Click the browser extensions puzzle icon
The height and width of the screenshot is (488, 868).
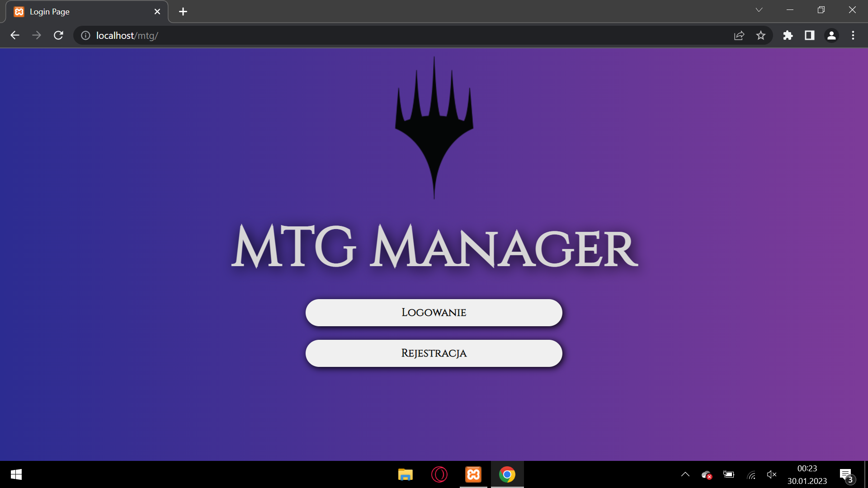coord(788,35)
